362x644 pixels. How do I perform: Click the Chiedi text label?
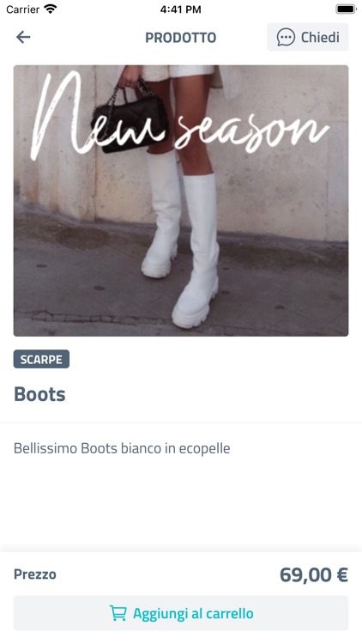coord(320,38)
